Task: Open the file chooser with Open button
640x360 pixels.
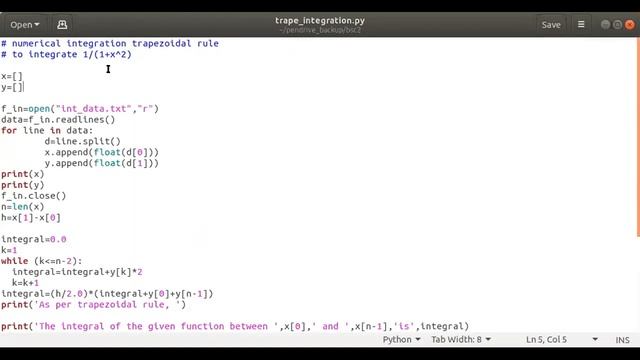Action: tap(24, 25)
